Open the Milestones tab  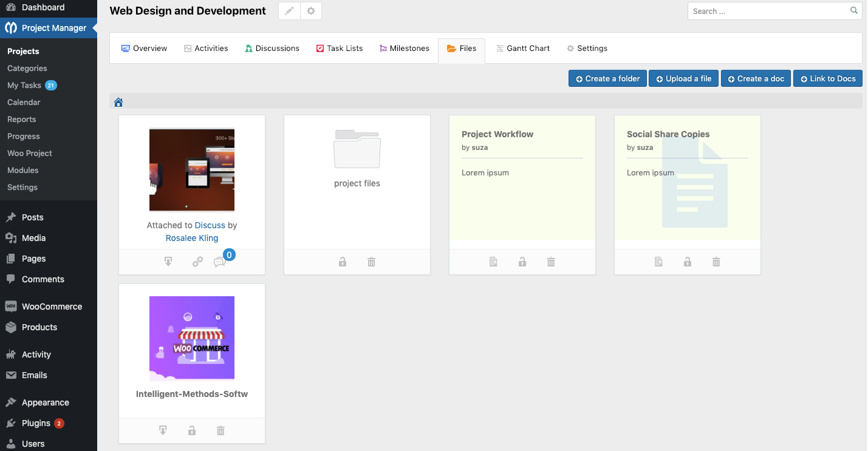click(404, 48)
